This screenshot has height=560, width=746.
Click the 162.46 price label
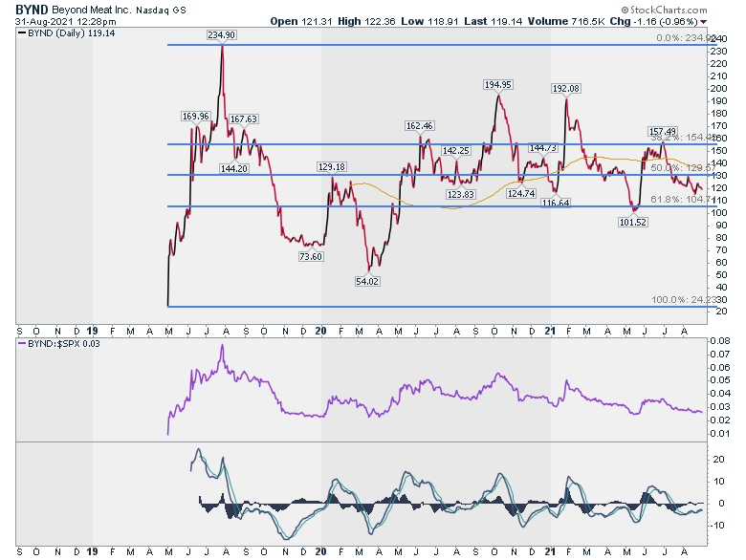tap(420, 125)
